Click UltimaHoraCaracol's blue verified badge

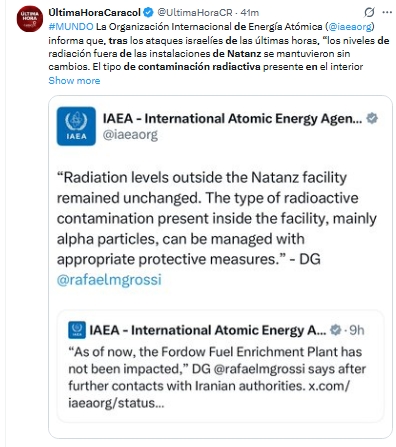[148, 13]
